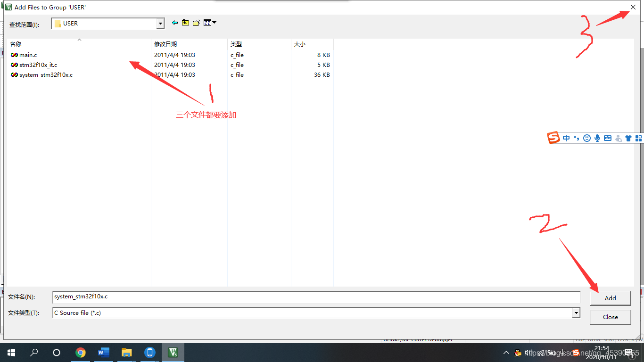
Task: Click main.c file icon
Action: [14, 55]
